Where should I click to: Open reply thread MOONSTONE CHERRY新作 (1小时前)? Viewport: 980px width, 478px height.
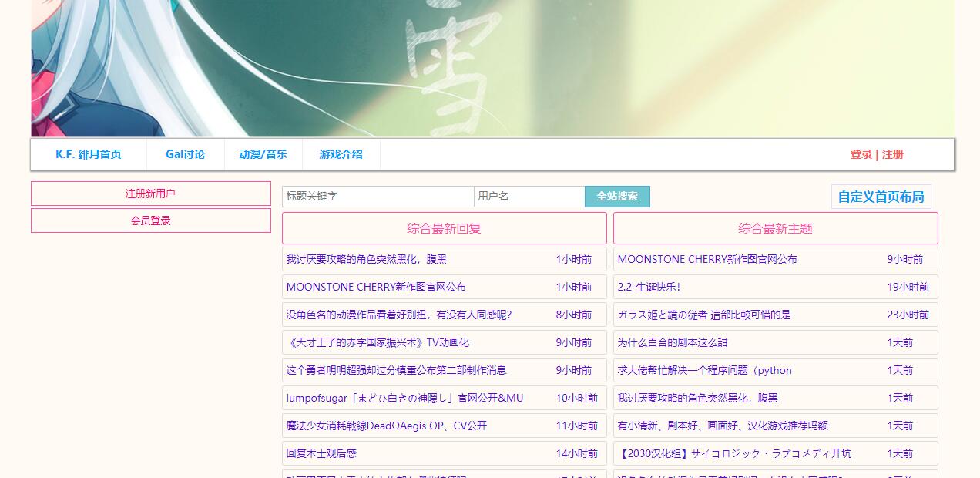point(376,287)
